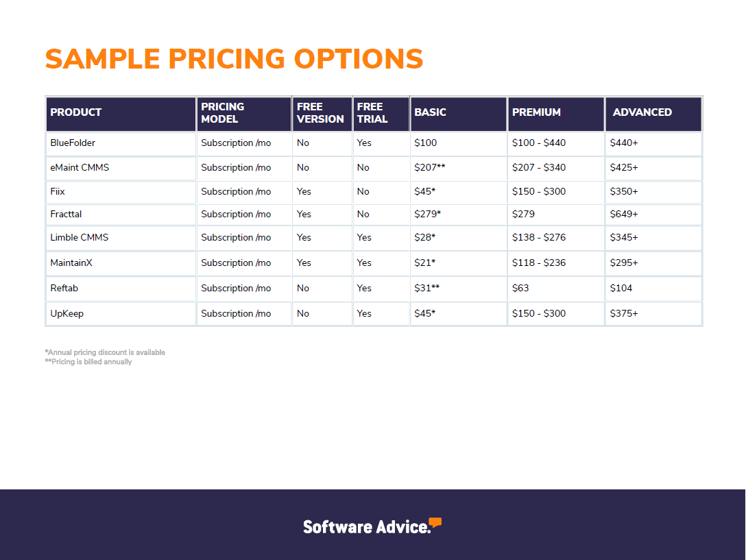Click the Reftab advanced price $104
This screenshot has height=560, width=746.
pyautogui.click(x=621, y=288)
